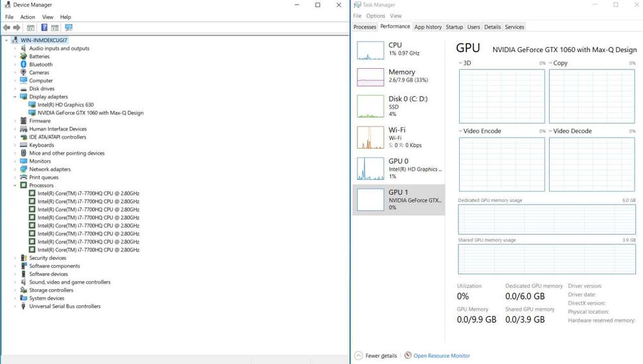The image size is (643, 364).
Task: Click the Intel(R) HD Graphics 630 adapter icon
Action: coord(32,105)
